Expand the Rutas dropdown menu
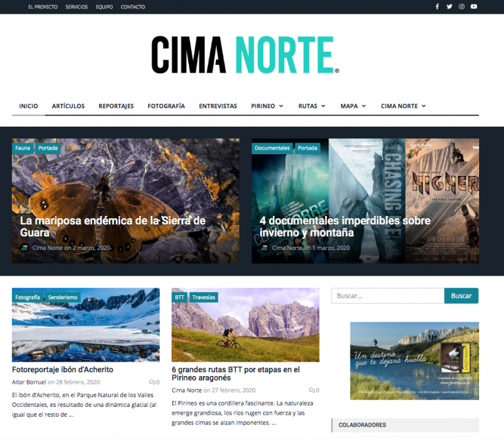 click(312, 106)
